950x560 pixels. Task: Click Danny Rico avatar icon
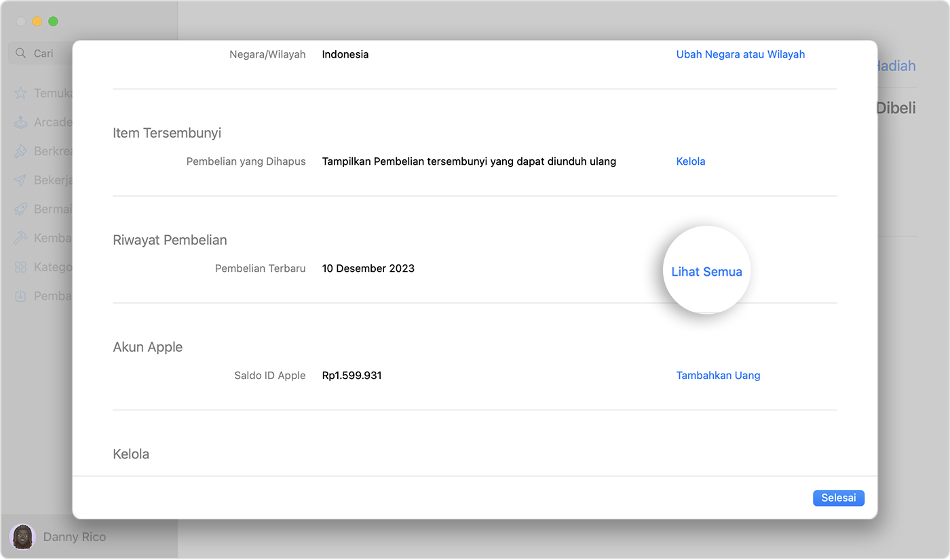[23, 537]
